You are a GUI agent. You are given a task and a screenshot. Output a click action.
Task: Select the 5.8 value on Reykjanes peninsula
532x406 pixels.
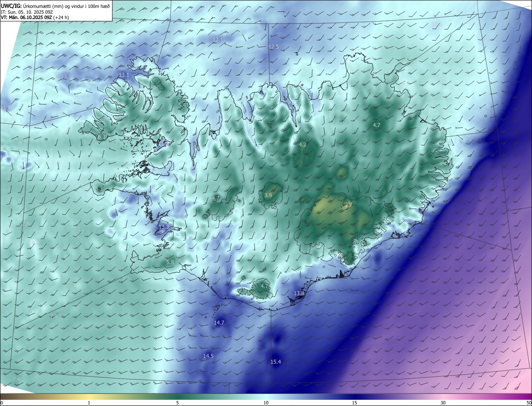[x=170, y=262]
